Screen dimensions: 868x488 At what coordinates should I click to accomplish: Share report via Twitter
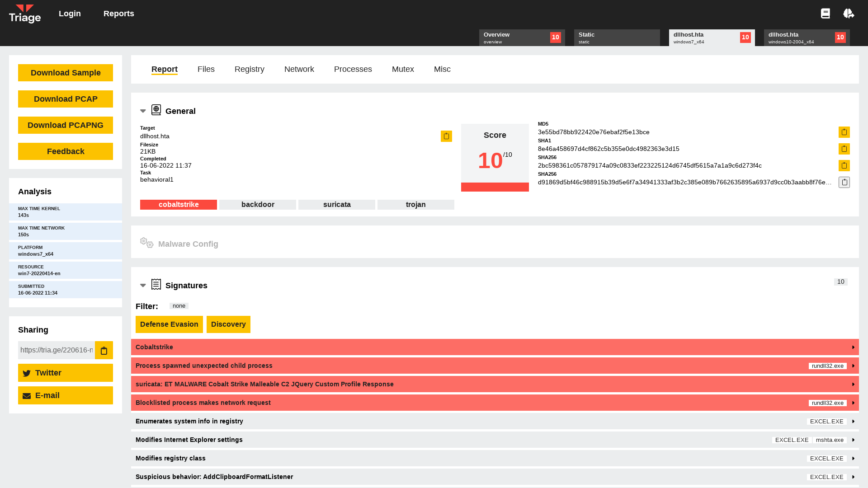click(66, 373)
